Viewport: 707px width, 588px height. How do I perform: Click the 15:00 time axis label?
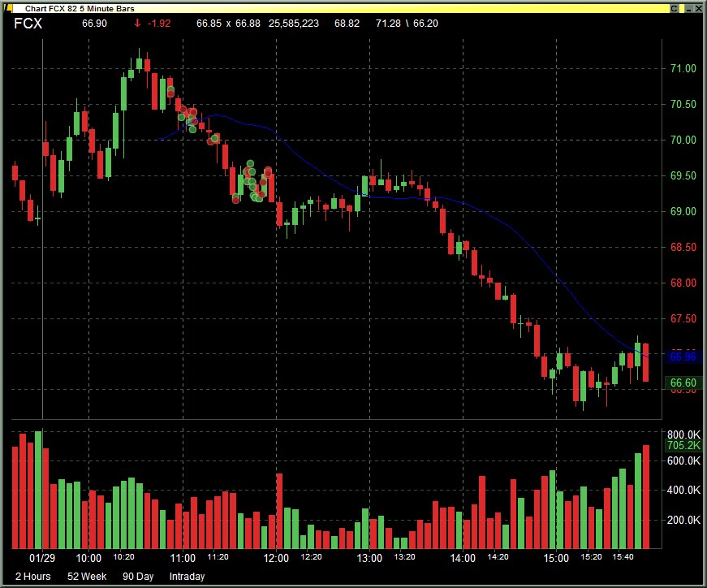coord(556,558)
